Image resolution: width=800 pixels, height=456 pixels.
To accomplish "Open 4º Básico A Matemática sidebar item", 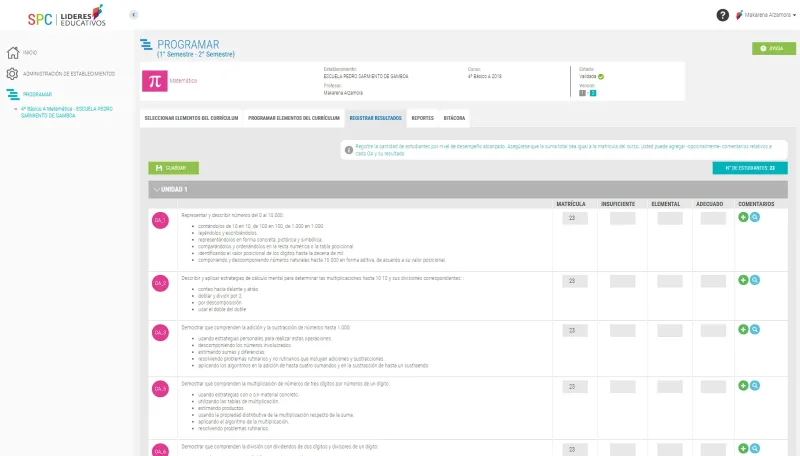I will pos(66,112).
